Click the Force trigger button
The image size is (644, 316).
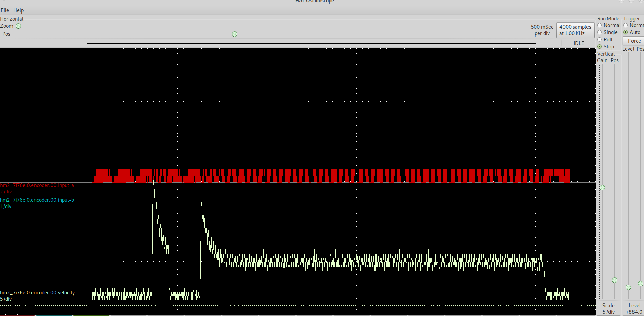(634, 41)
